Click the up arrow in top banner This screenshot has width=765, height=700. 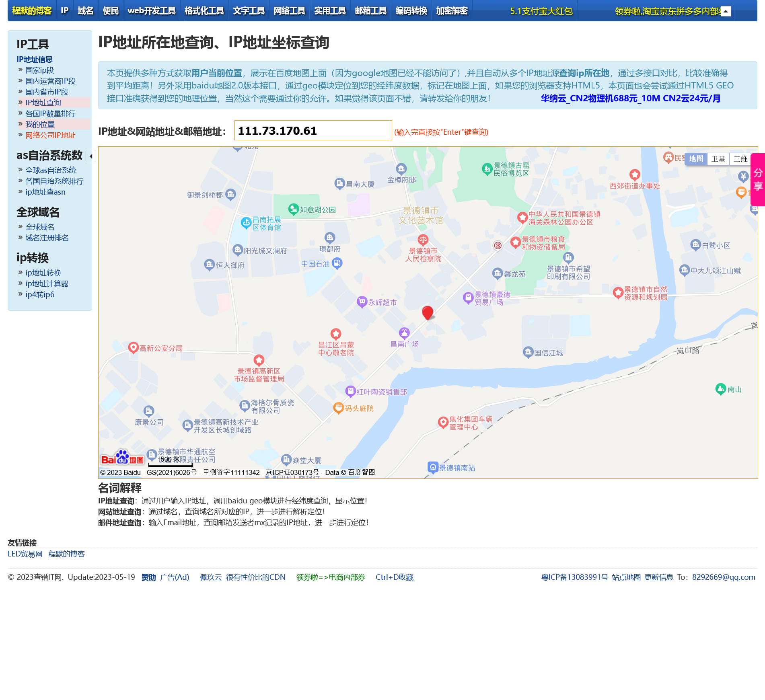726,11
